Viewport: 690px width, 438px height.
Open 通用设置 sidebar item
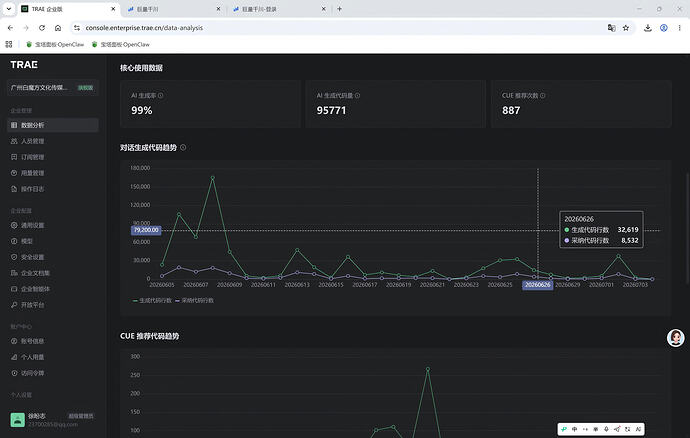point(53,225)
